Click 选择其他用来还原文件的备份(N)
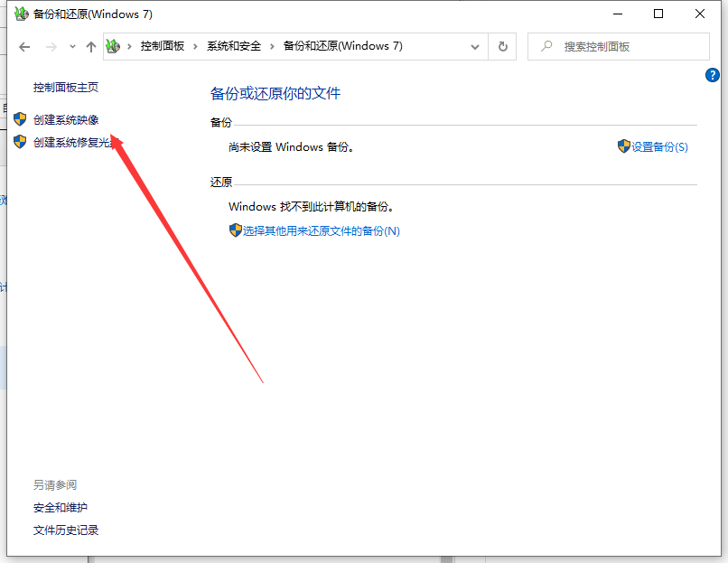Image resolution: width=728 pixels, height=563 pixels. click(321, 230)
